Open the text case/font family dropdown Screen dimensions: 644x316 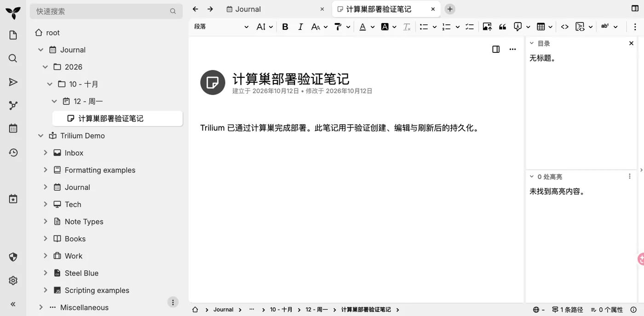coord(319,27)
